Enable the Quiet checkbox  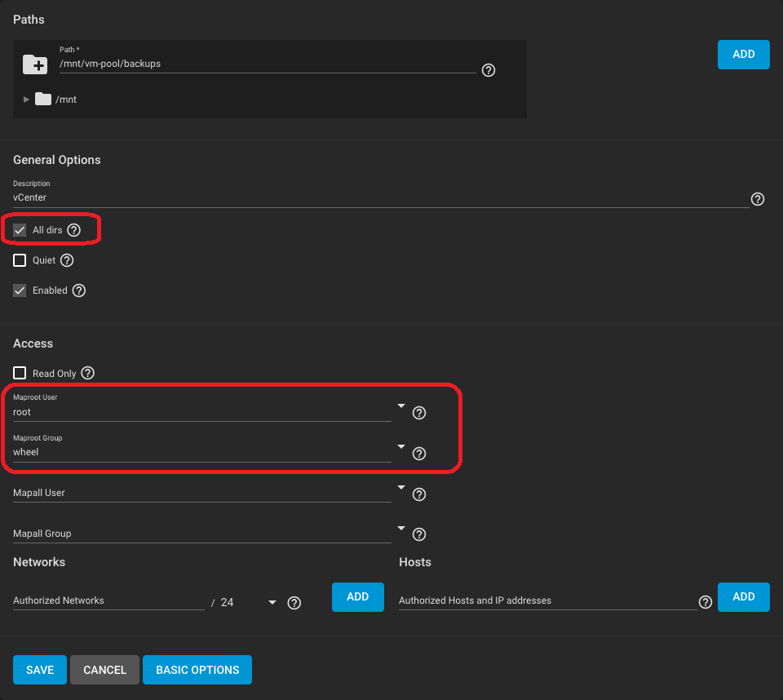click(x=20, y=261)
